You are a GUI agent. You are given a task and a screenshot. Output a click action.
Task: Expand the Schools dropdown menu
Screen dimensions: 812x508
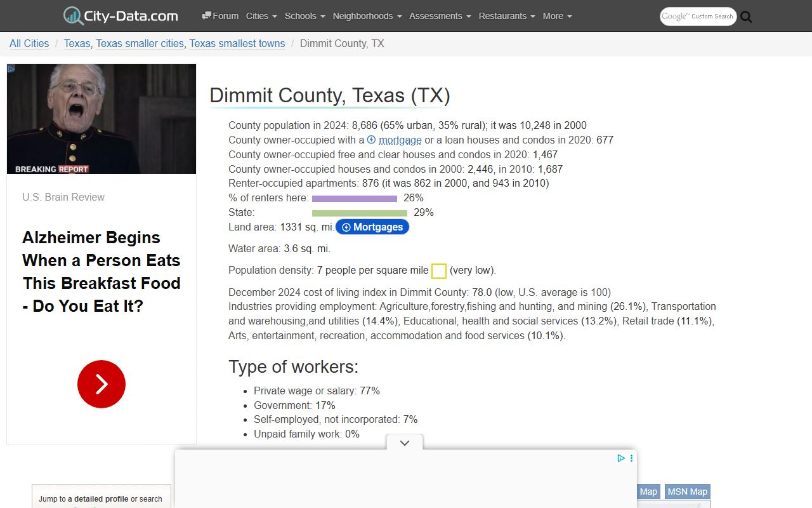tap(305, 16)
